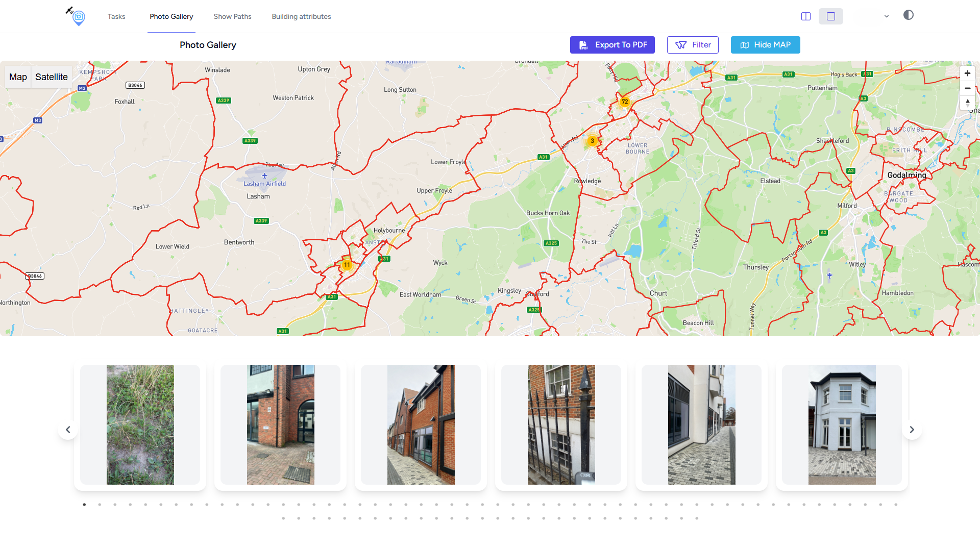
Task: Reset map compass north orientation
Action: [x=967, y=103]
